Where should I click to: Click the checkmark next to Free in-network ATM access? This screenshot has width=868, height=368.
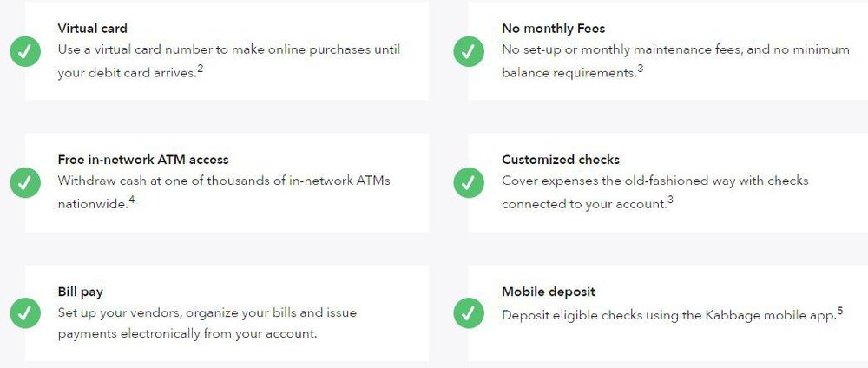click(x=25, y=182)
